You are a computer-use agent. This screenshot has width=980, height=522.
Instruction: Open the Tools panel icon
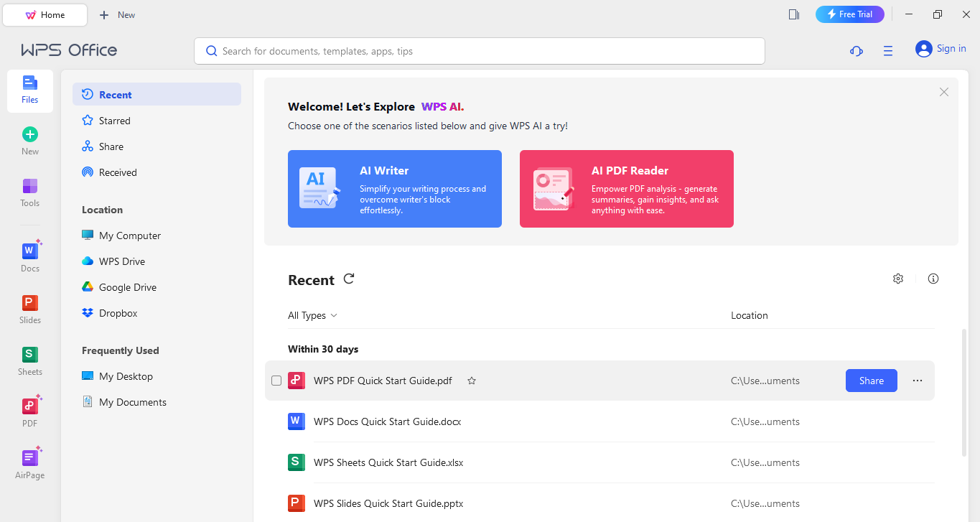pyautogui.click(x=30, y=186)
